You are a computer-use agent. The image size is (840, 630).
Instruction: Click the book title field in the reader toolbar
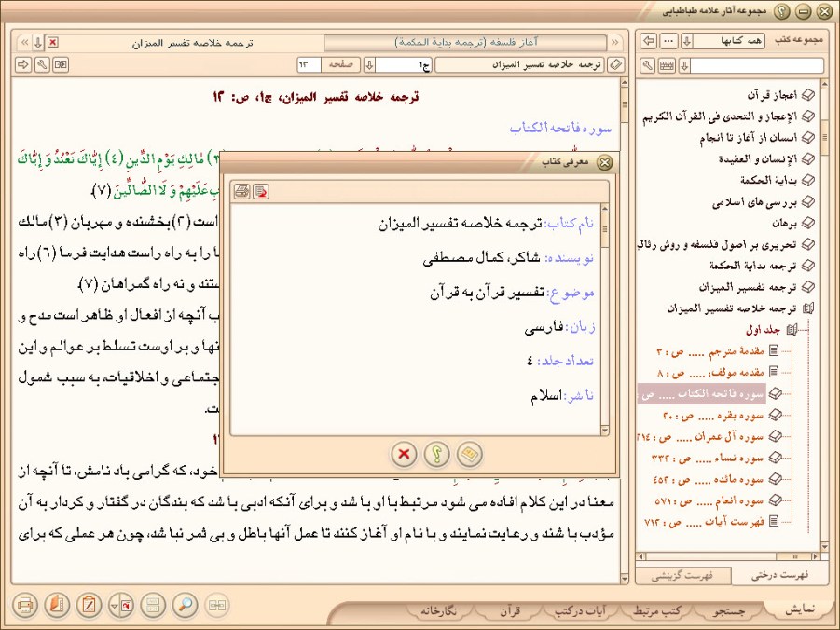click(x=519, y=65)
